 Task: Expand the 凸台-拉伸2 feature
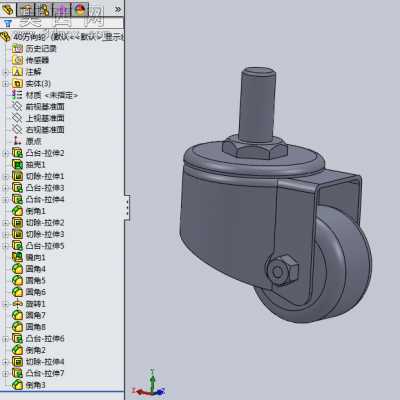click(x=5, y=153)
